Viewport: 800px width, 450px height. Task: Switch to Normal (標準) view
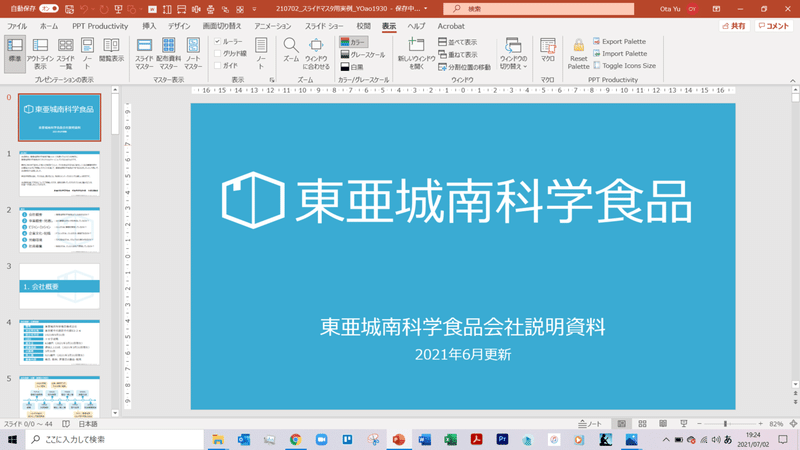15,54
